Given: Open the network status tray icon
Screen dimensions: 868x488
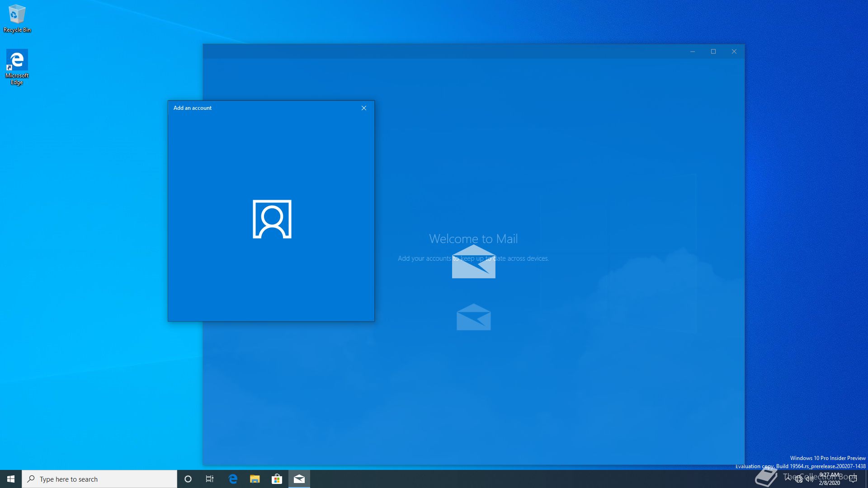Looking at the screenshot, I should (799, 479).
